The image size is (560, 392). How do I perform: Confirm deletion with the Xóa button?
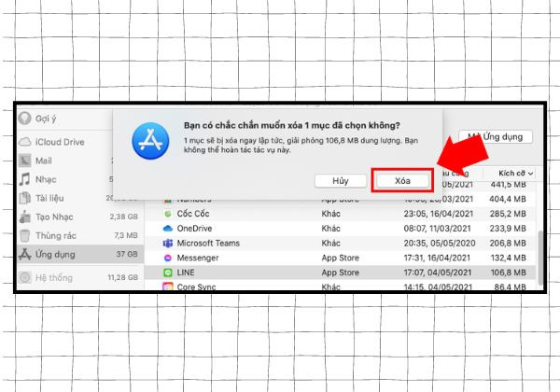click(402, 181)
